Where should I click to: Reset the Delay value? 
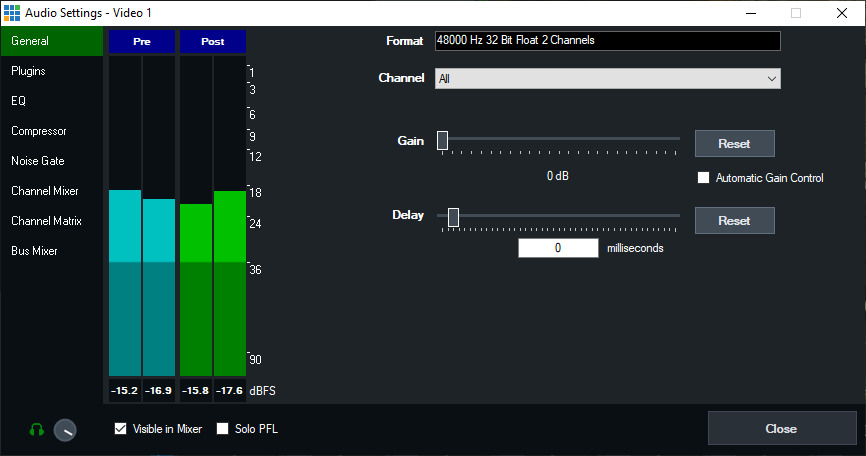734,220
